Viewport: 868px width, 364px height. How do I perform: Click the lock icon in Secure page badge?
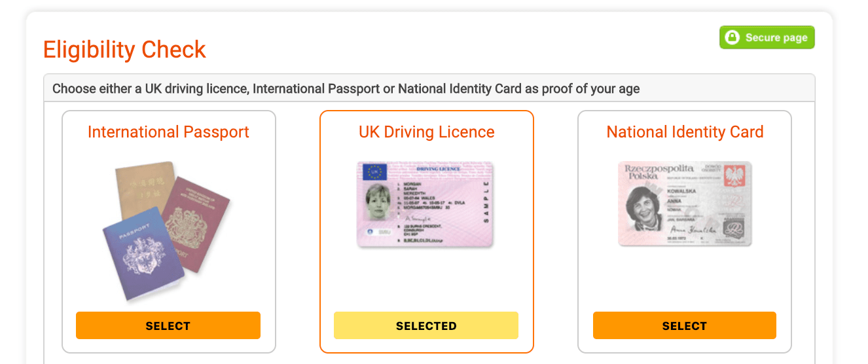[x=732, y=37]
